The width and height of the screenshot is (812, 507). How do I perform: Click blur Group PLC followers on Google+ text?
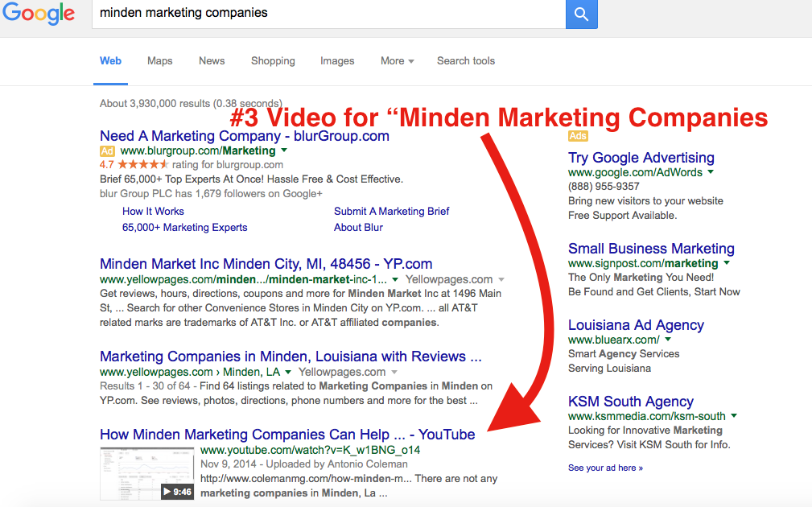click(x=211, y=194)
